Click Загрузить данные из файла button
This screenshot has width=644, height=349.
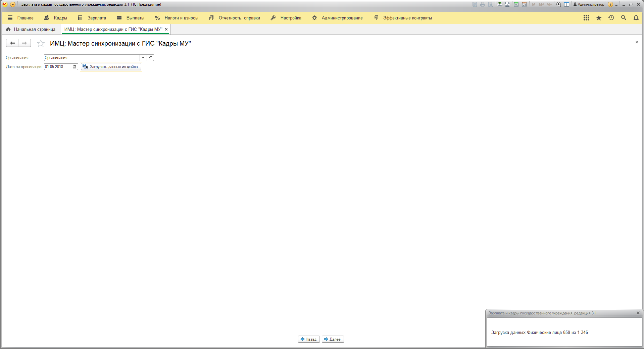tap(111, 67)
